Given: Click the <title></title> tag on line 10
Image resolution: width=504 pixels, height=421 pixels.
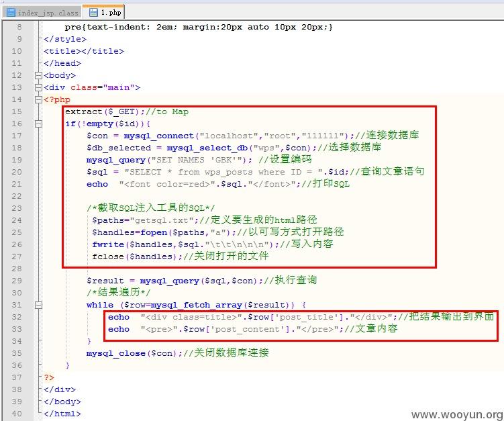Looking at the screenshot, I should pyautogui.click(x=84, y=51).
